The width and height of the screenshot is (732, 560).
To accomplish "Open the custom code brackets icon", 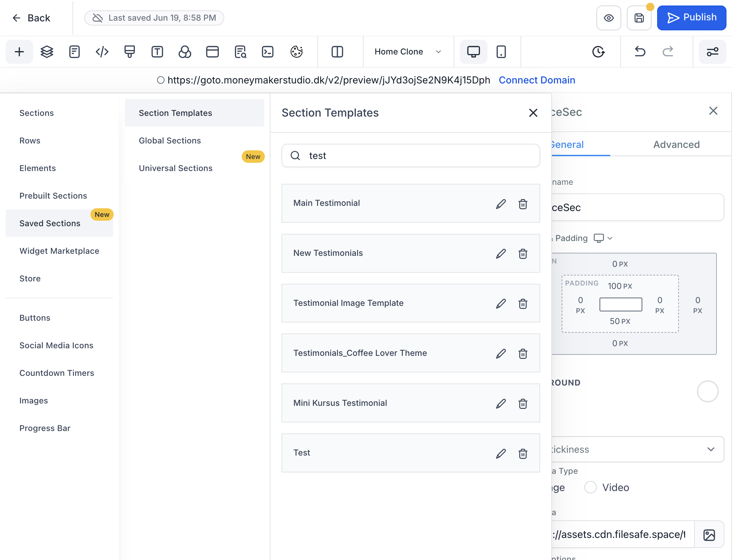I will point(102,52).
